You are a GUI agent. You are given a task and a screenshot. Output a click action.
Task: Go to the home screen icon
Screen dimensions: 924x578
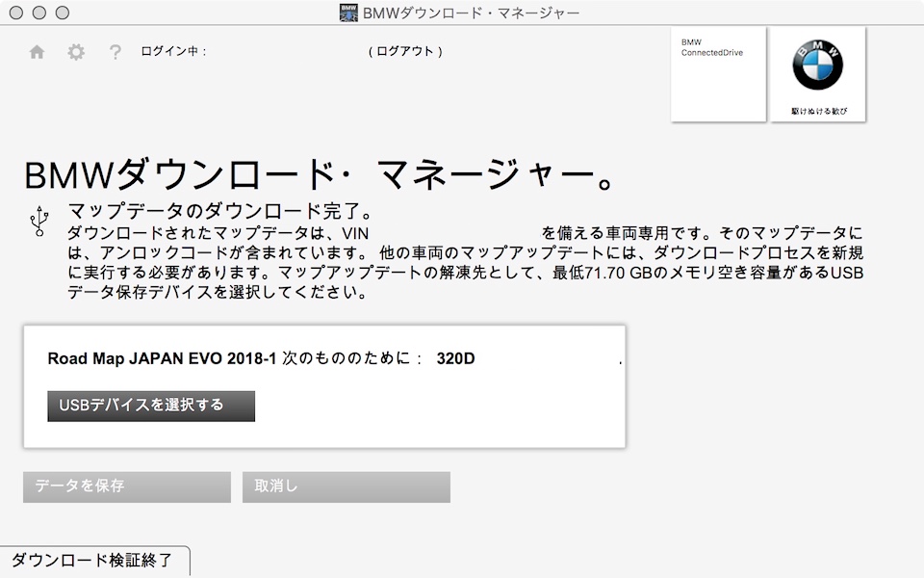(37, 52)
